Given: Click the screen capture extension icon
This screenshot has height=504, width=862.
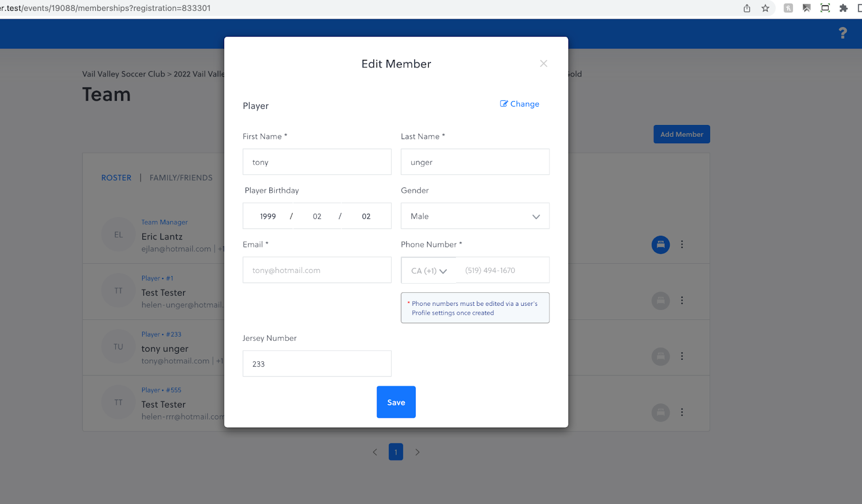Looking at the screenshot, I should 825,8.
